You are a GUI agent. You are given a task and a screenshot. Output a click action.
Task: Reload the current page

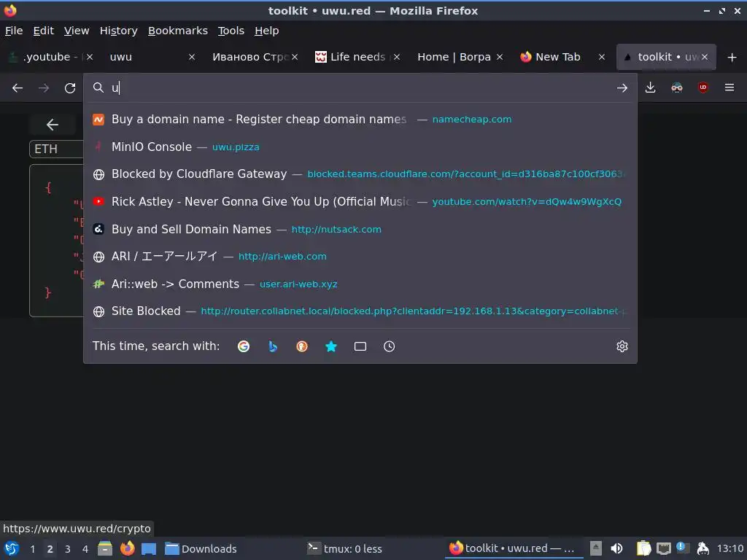coord(70,88)
